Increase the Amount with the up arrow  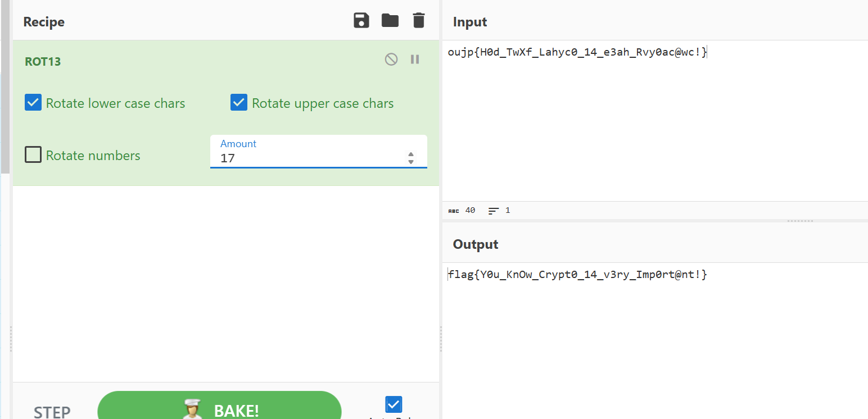click(411, 154)
